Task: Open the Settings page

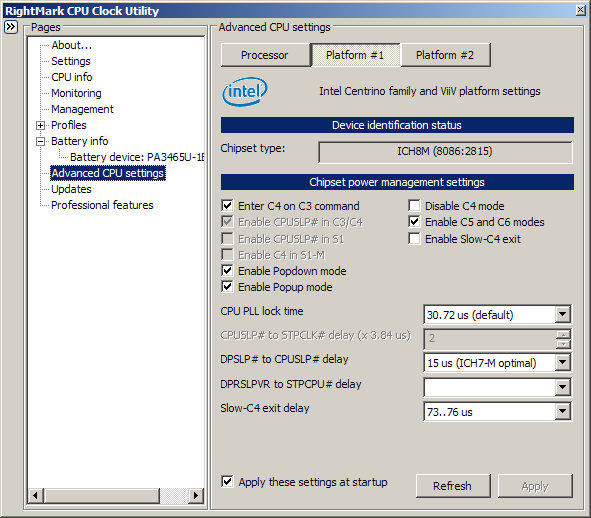Action: [71, 61]
